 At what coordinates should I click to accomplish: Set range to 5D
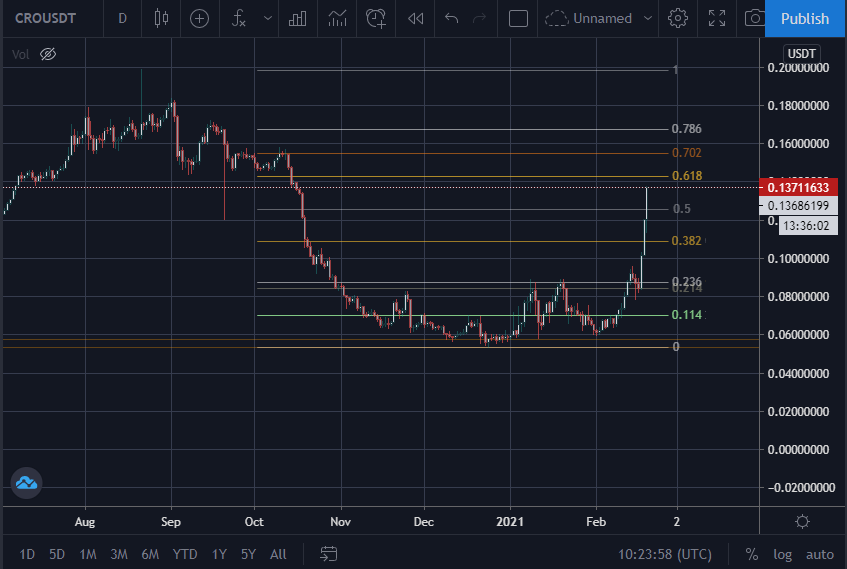[x=57, y=554]
